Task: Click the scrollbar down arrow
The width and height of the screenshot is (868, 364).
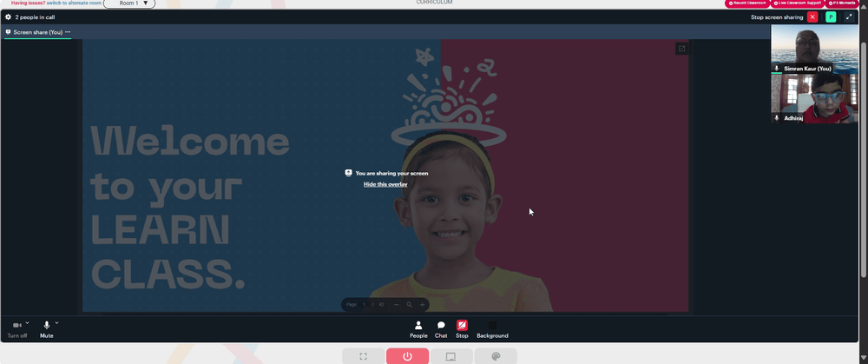Action: [x=864, y=357]
